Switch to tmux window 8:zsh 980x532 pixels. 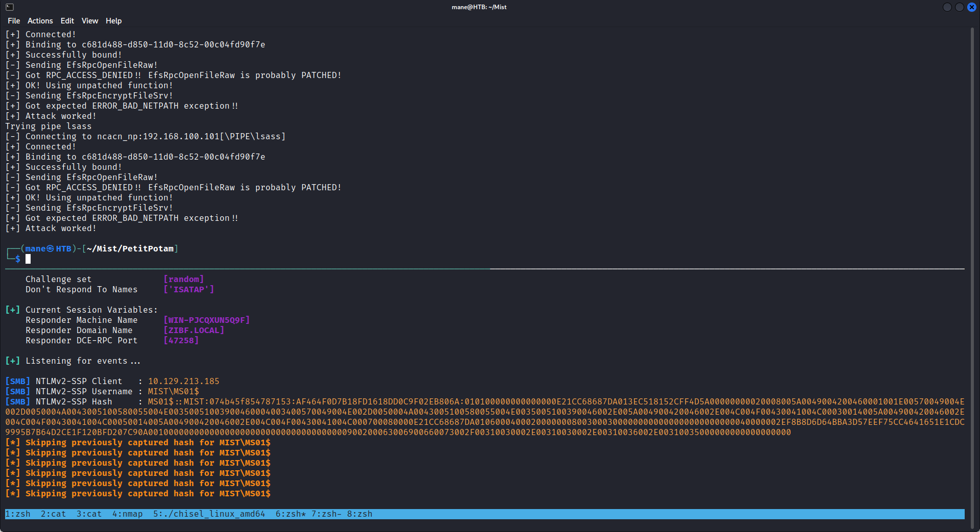coord(360,514)
